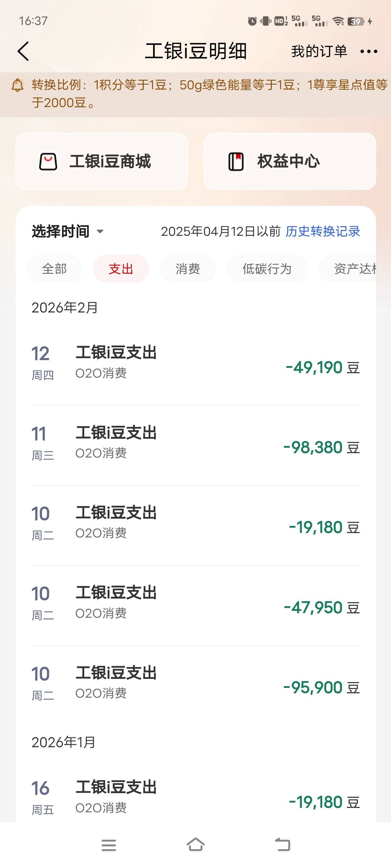Tap the 权益中心 booklet icon
391x868 pixels.
(236, 161)
